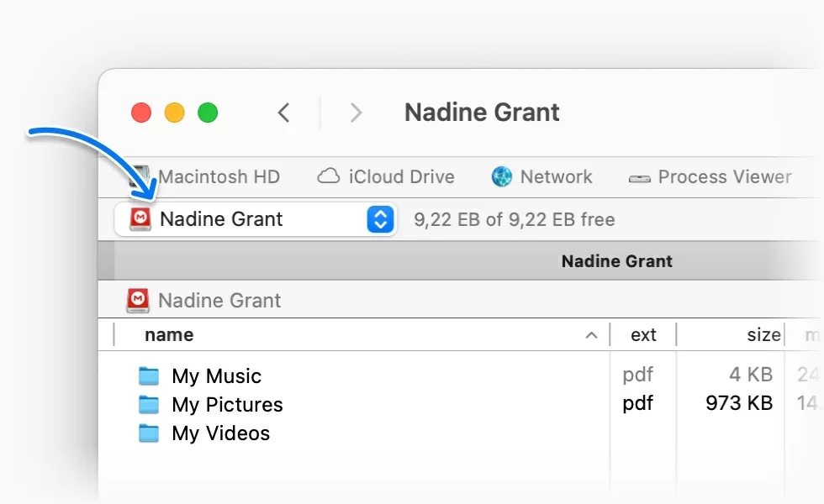824x504 pixels.
Task: Go back using the left chevron
Action: pyautogui.click(x=284, y=113)
